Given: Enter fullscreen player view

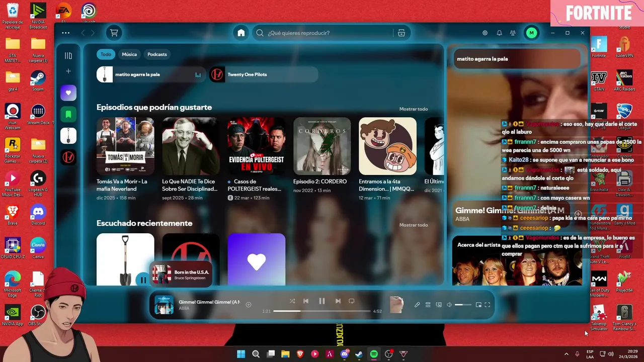Looking at the screenshot, I should pyautogui.click(x=488, y=305).
